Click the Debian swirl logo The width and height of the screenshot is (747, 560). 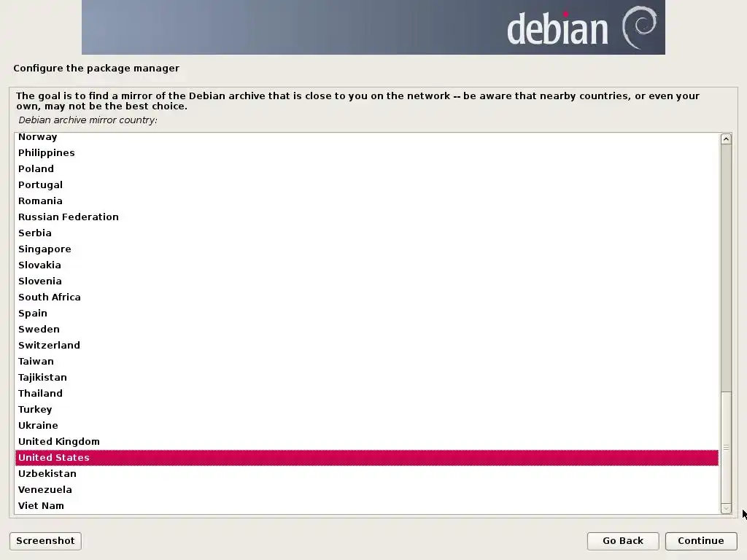click(x=639, y=28)
